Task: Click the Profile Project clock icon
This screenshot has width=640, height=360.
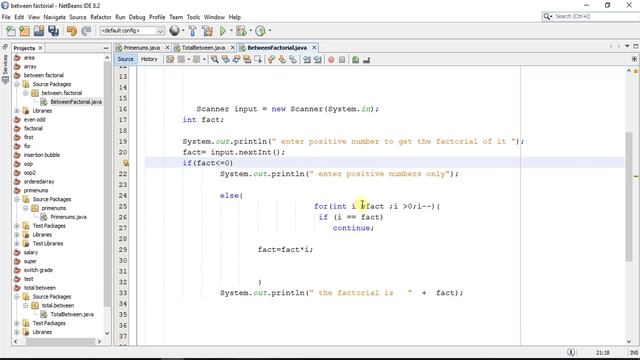Action: tap(260, 31)
